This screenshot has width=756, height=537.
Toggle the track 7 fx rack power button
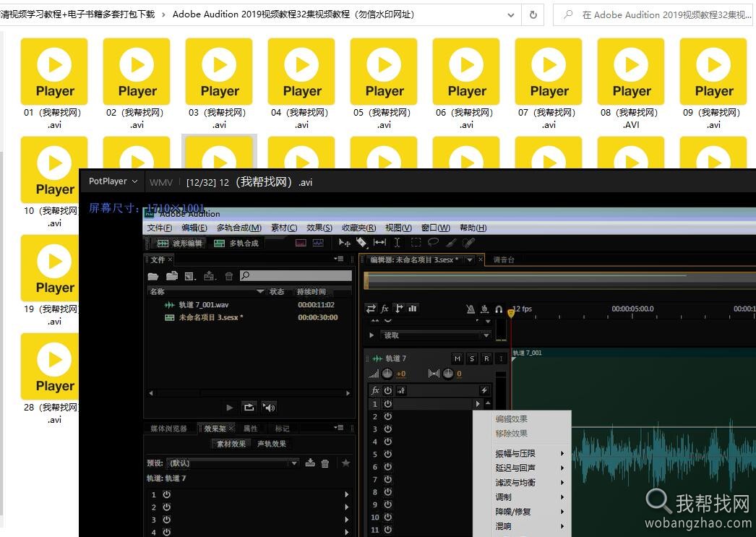(388, 390)
